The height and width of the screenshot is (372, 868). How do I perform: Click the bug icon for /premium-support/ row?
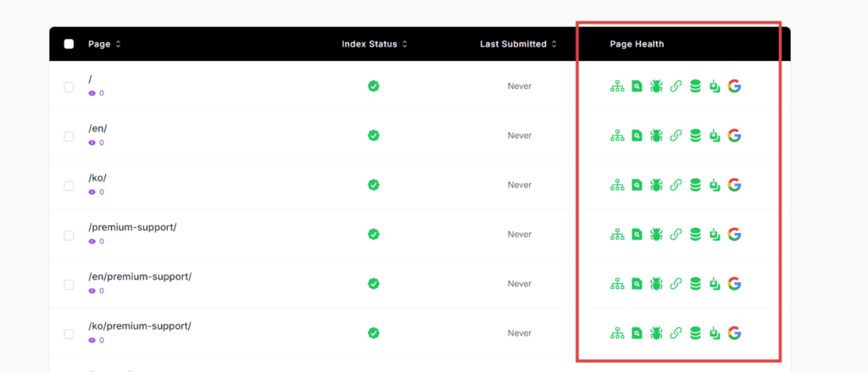pos(656,234)
